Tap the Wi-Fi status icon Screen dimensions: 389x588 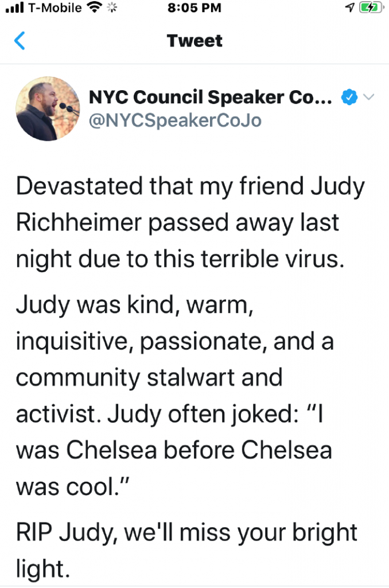(91, 8)
